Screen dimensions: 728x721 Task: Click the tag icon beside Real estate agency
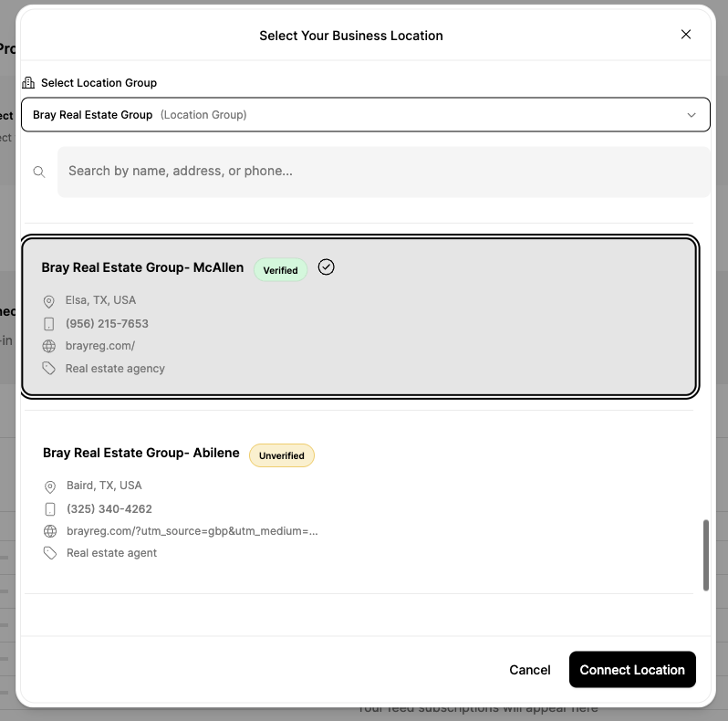pos(49,369)
